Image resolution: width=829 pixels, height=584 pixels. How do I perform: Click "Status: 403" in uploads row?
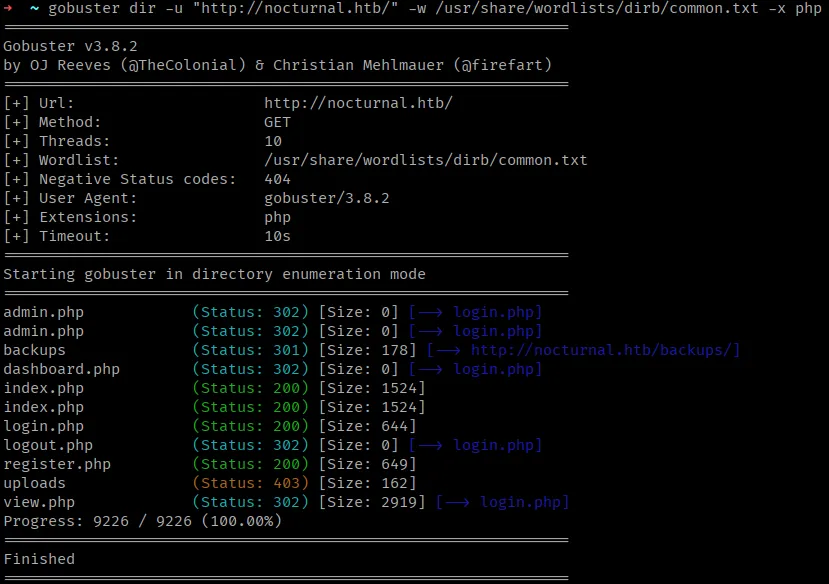[x=250, y=483]
